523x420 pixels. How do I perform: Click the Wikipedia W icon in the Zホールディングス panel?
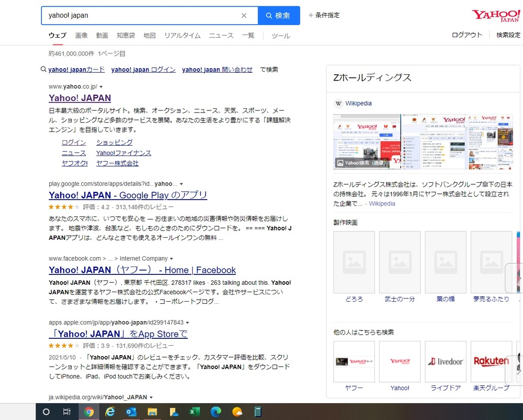tap(339, 103)
